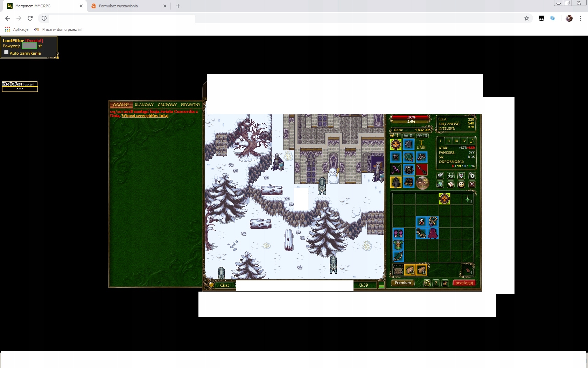
Task: Open the KtoTuJest [opcje] options
Action: (28, 84)
